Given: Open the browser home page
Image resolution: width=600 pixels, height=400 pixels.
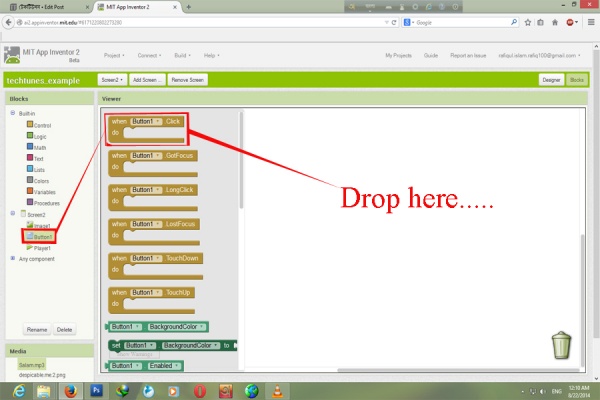Looking at the screenshot, I should point(555,23).
